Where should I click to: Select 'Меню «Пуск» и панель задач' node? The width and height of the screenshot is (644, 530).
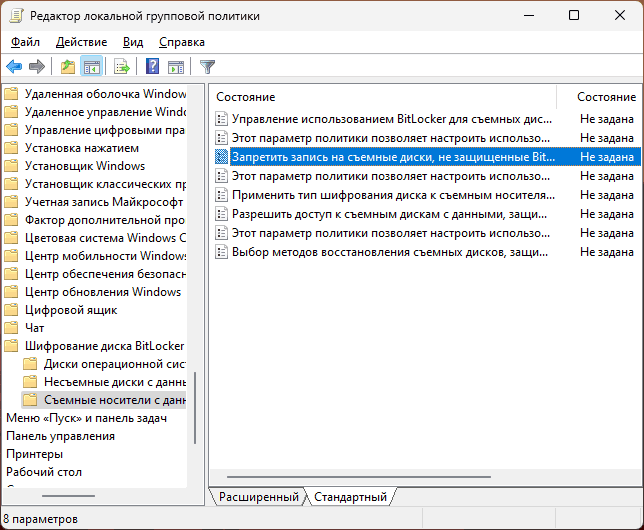click(x=87, y=418)
